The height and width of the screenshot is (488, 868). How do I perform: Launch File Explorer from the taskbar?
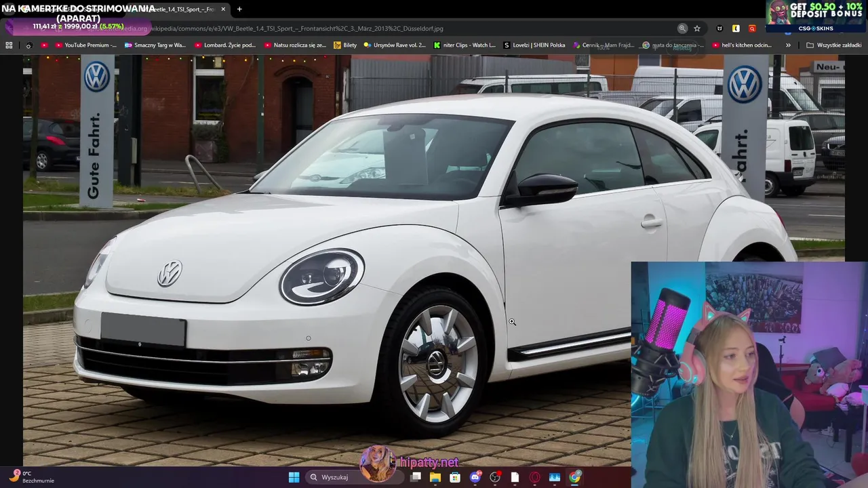tap(435, 477)
